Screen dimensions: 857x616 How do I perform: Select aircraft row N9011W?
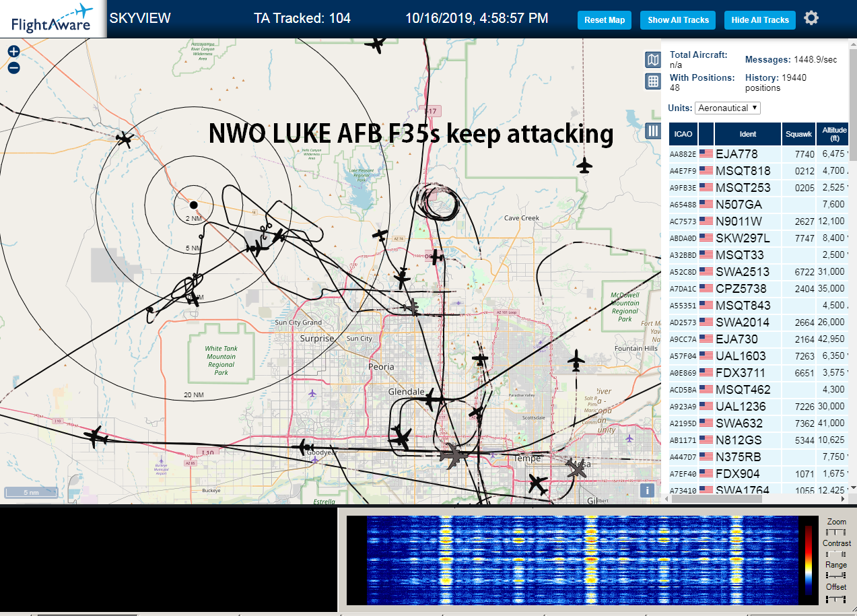click(x=759, y=221)
